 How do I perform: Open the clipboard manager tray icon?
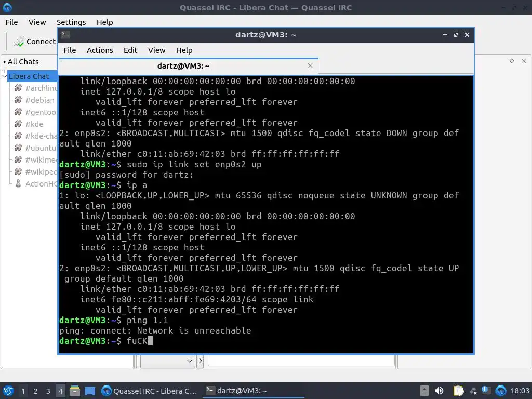458,391
